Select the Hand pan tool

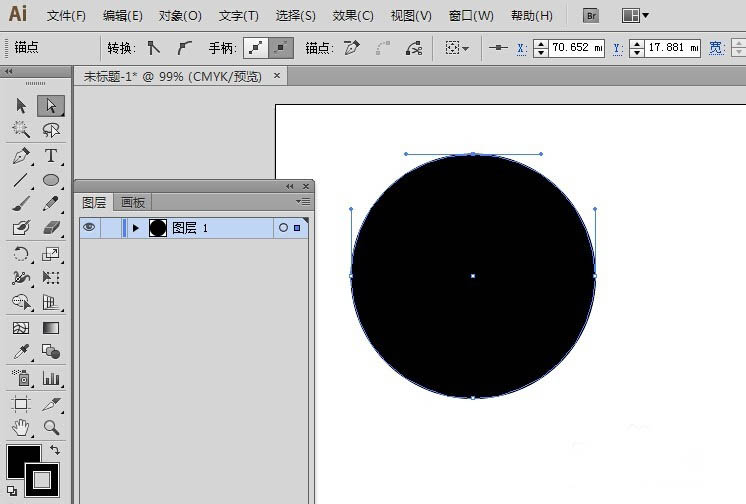[x=21, y=427]
